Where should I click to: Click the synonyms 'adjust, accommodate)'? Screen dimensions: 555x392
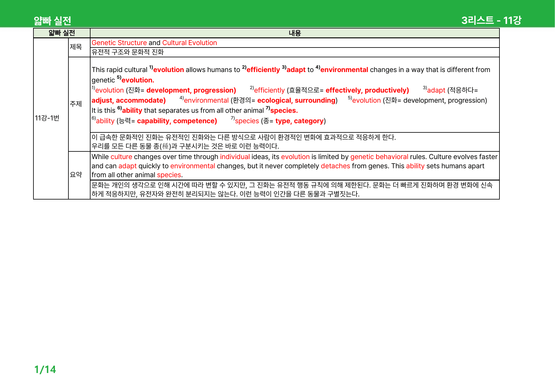(x=129, y=101)
